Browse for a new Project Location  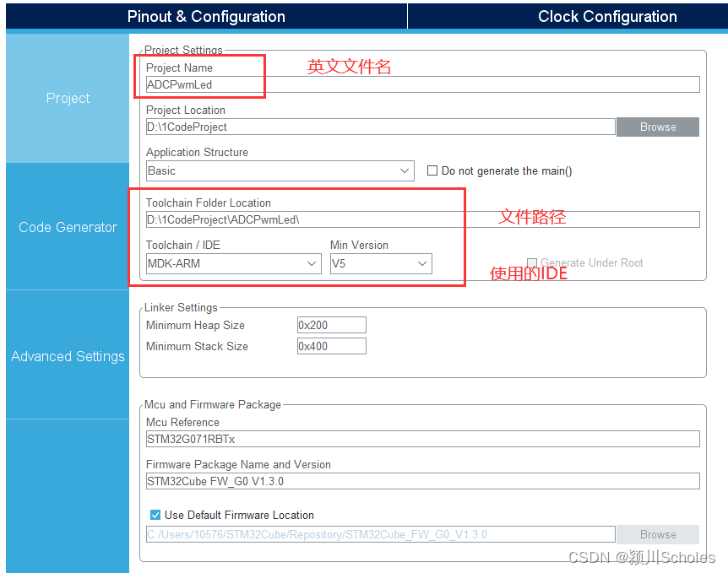[657, 127]
